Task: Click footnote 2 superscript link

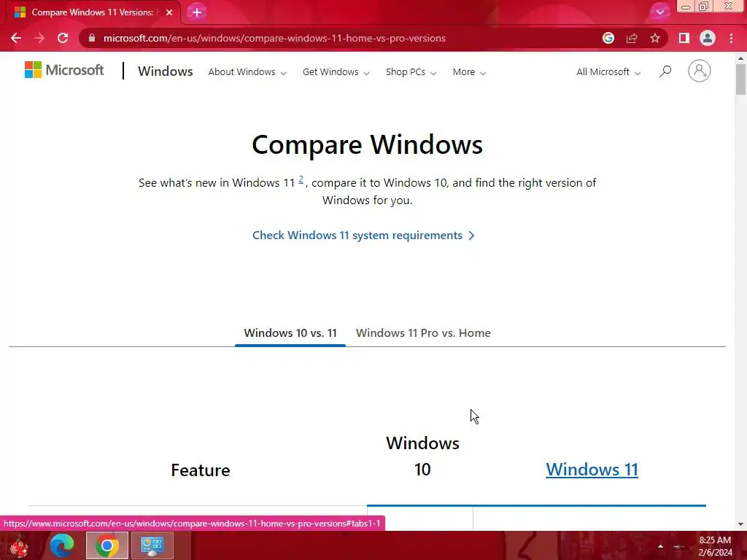Action: point(301,179)
